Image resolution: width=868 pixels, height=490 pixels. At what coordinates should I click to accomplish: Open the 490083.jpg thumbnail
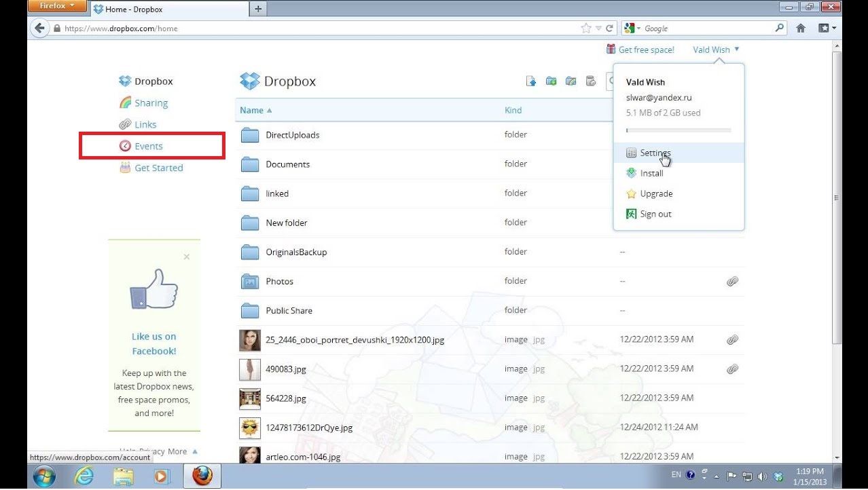(250, 369)
